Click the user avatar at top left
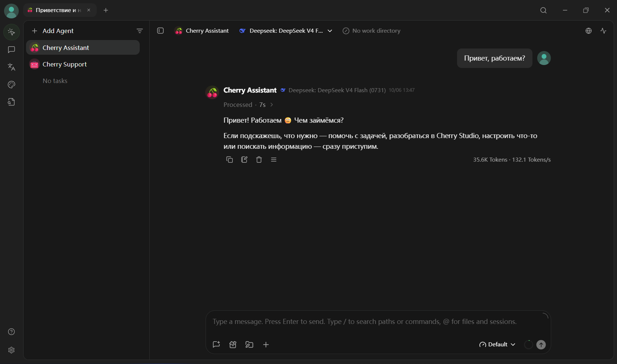Viewport: 617px width, 364px height. click(x=11, y=11)
